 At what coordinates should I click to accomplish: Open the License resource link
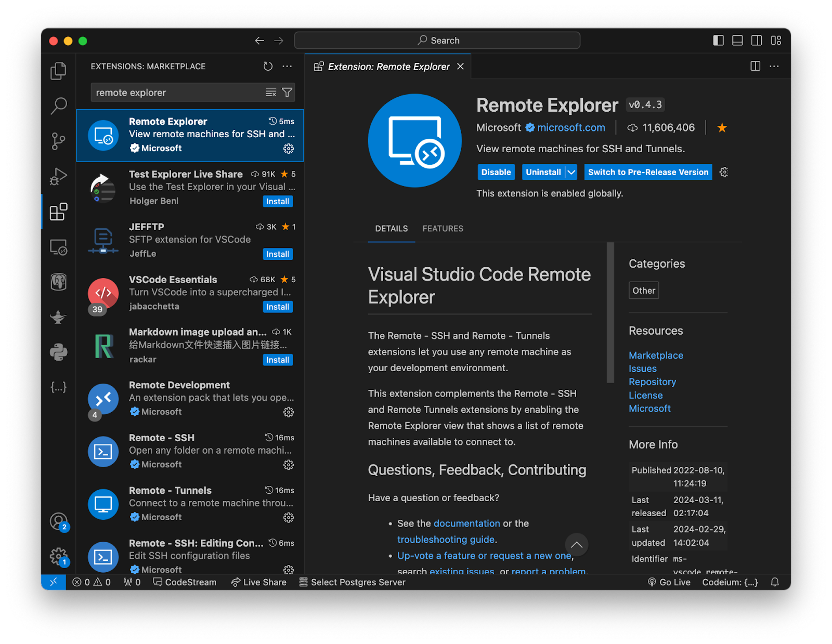tap(645, 396)
